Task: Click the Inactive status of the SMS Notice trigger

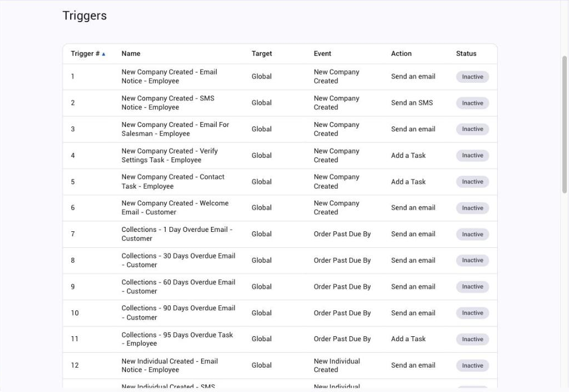Action: point(472,103)
